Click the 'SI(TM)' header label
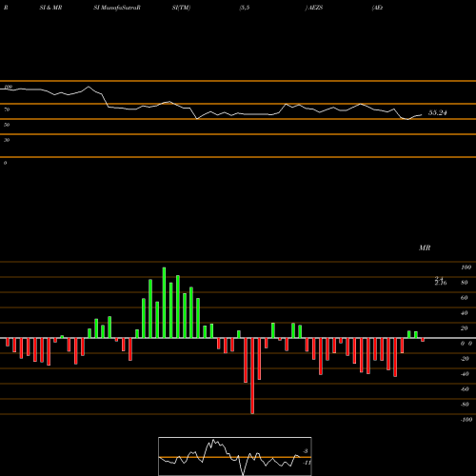This screenshot has height=476, width=476. (x=181, y=8)
